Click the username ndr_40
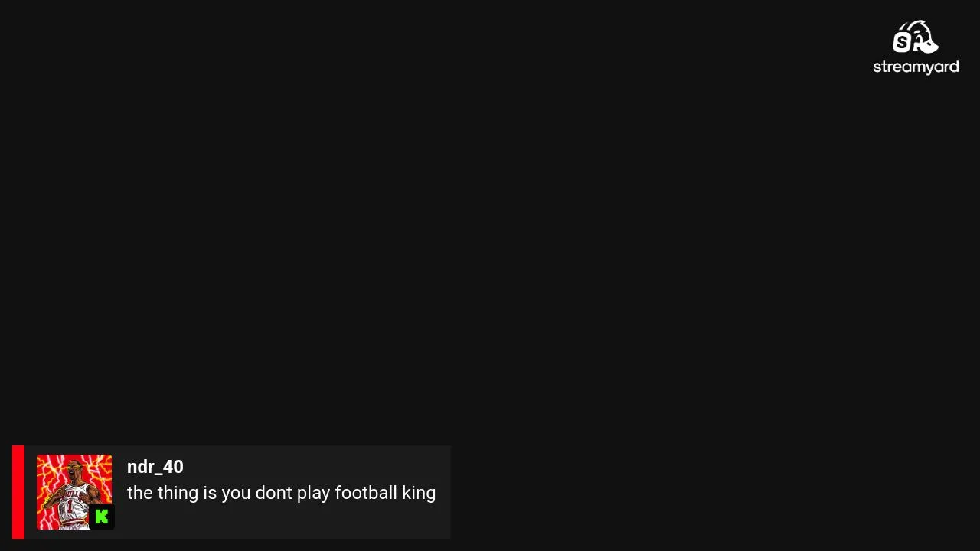This screenshot has height=551, width=980. click(x=155, y=467)
